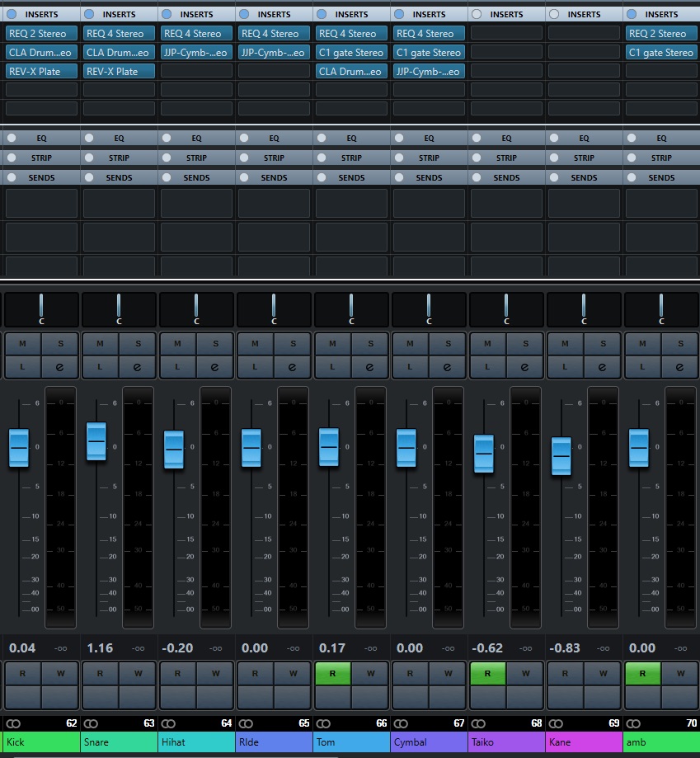Toggle Listen (L) on the Snare channel
Viewport: 700px width, 758px height.
coord(100,367)
